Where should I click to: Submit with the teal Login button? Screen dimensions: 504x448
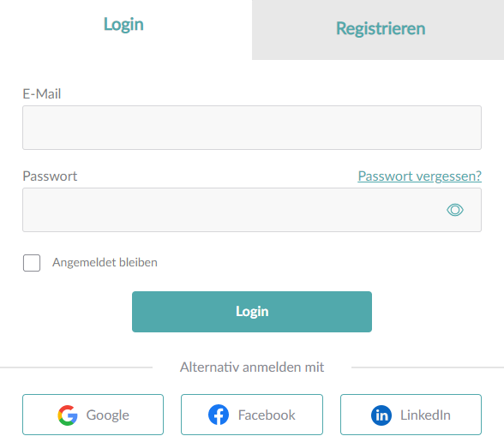(x=252, y=312)
